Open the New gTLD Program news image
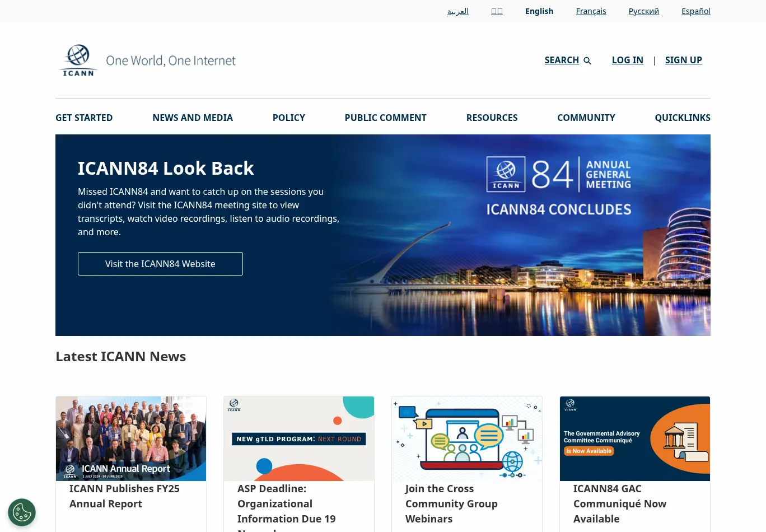 [299, 438]
